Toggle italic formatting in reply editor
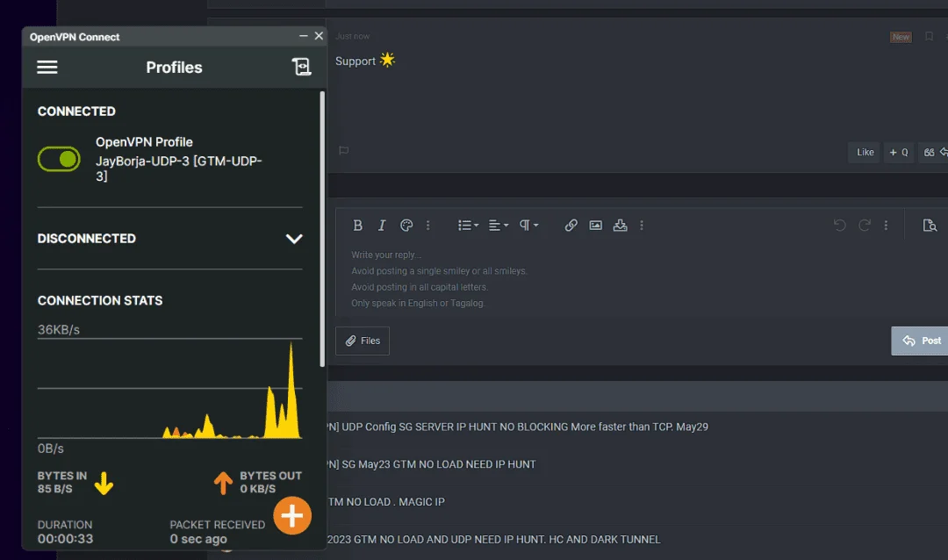This screenshot has height=560, width=948. point(382,226)
